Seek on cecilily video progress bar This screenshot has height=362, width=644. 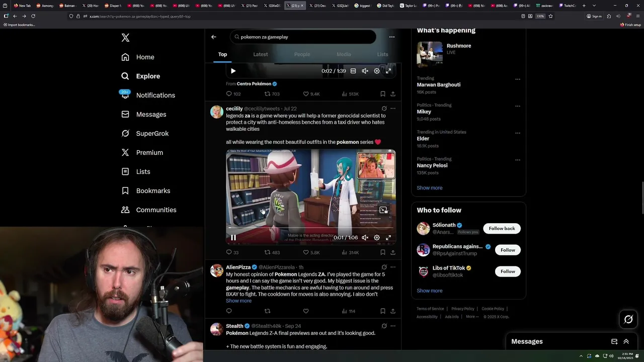pyautogui.click(x=310, y=228)
